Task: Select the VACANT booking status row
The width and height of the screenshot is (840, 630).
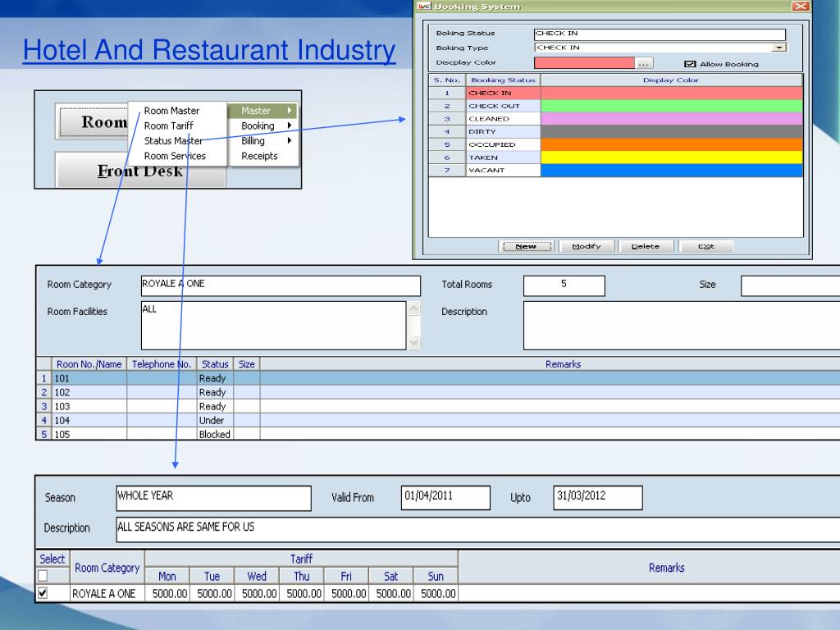Action: click(616, 171)
